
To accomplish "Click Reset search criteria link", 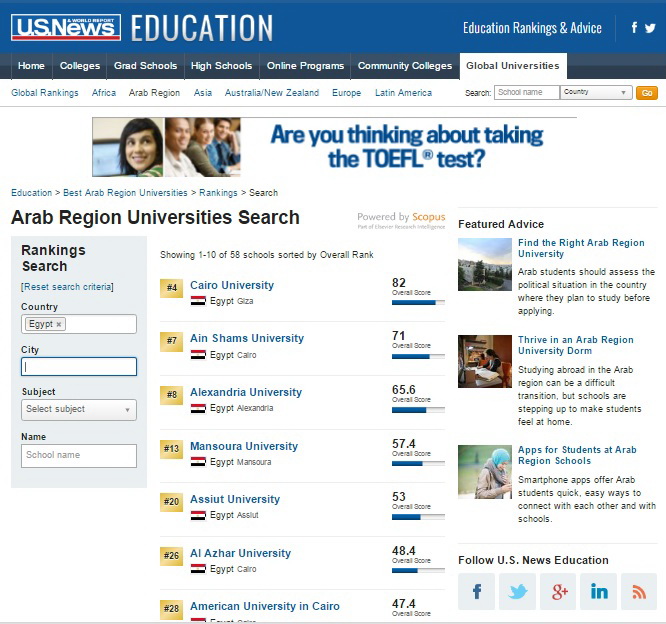I will (x=67, y=287).
